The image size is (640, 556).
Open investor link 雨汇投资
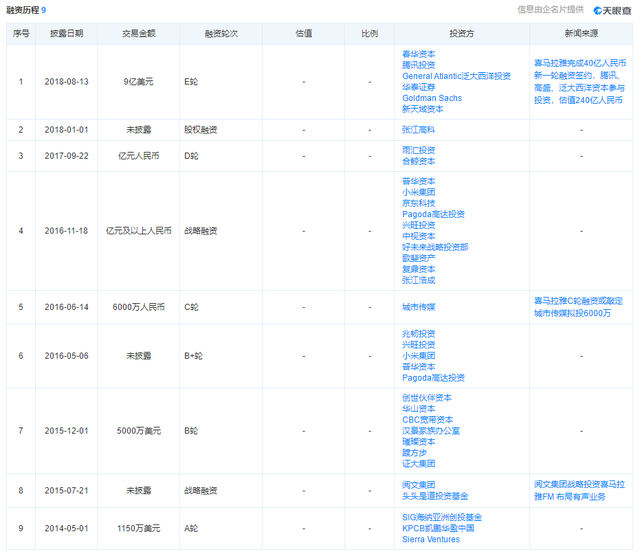pos(418,150)
